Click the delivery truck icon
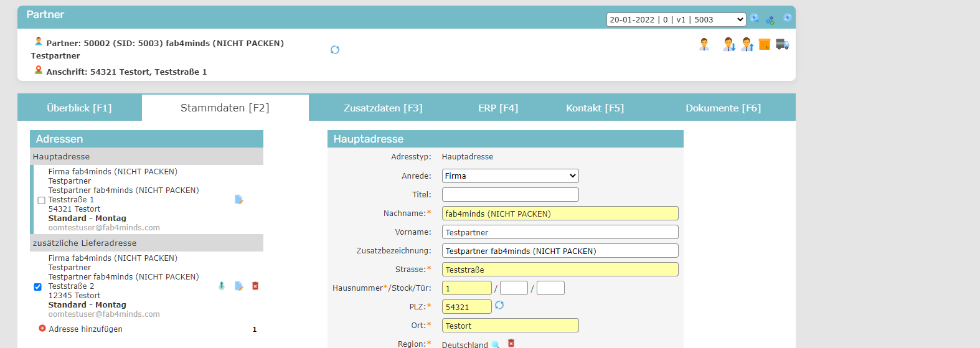980x348 pixels. coord(782,44)
